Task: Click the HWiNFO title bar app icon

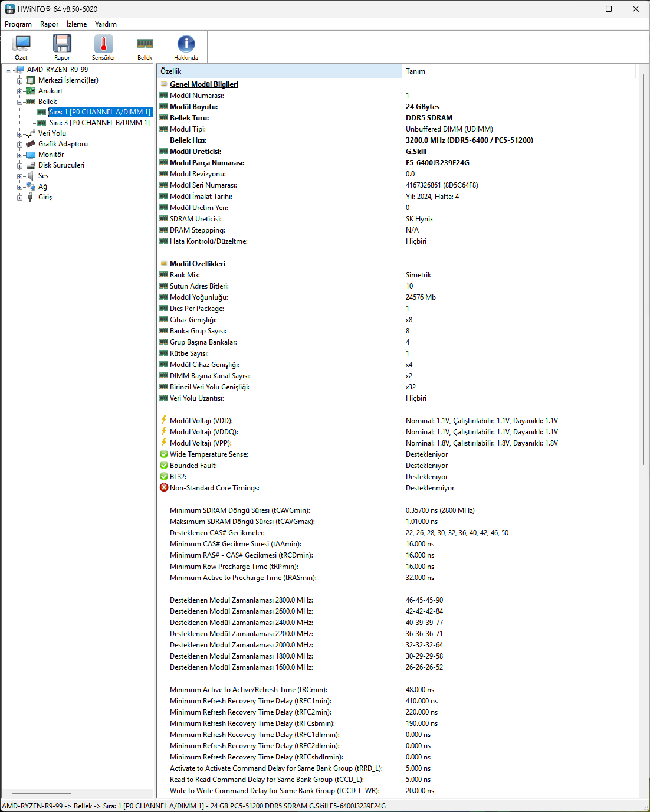Action: click(9, 9)
